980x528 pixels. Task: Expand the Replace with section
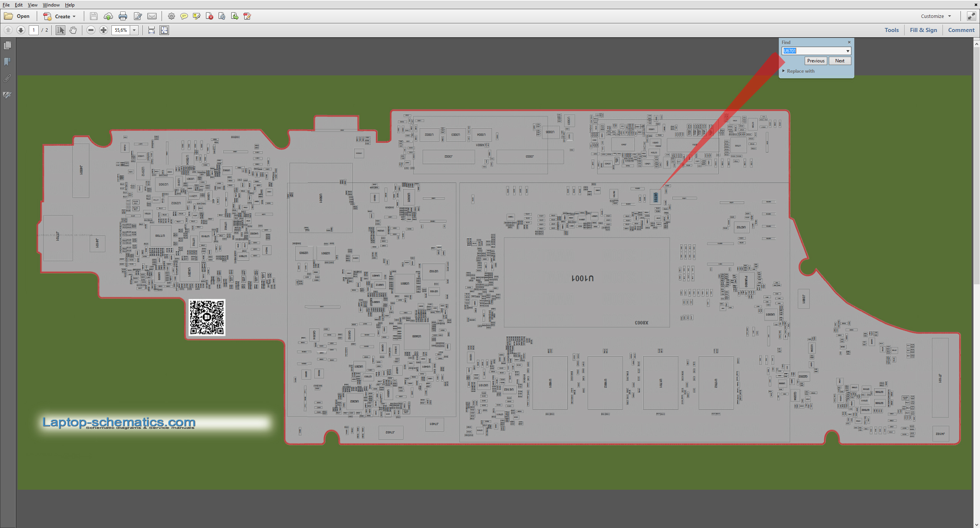(x=784, y=71)
